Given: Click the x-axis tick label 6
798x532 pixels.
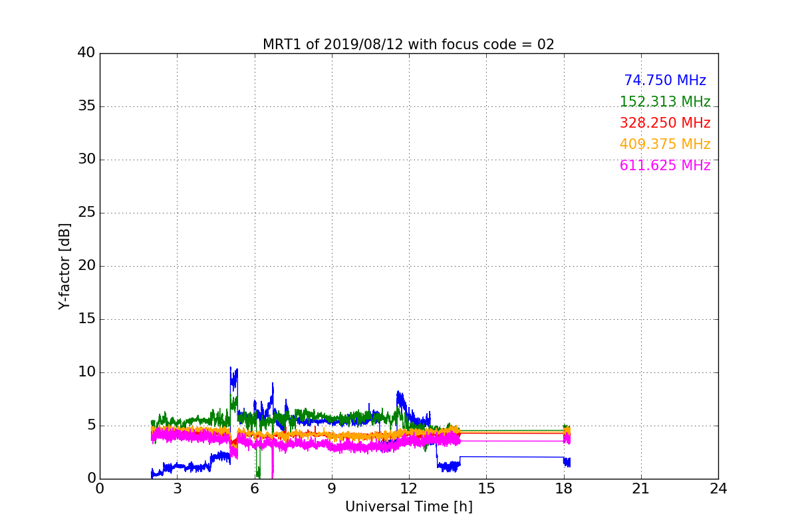Looking at the screenshot, I should (x=254, y=488).
